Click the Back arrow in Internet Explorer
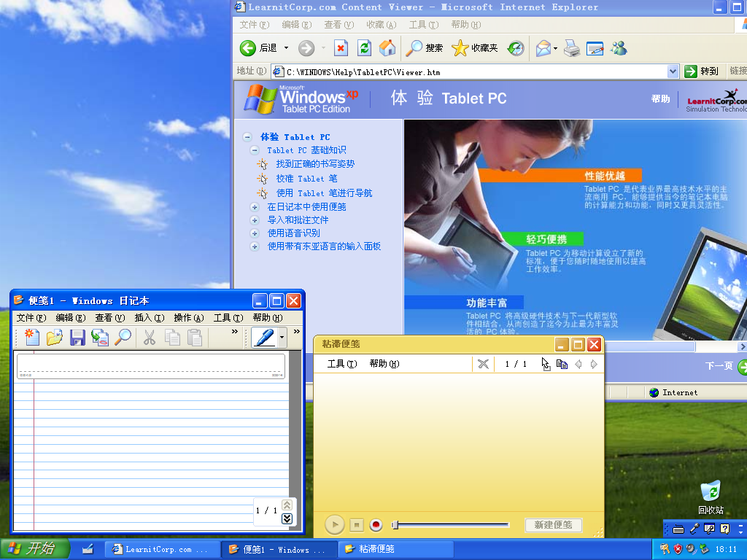 (x=248, y=48)
